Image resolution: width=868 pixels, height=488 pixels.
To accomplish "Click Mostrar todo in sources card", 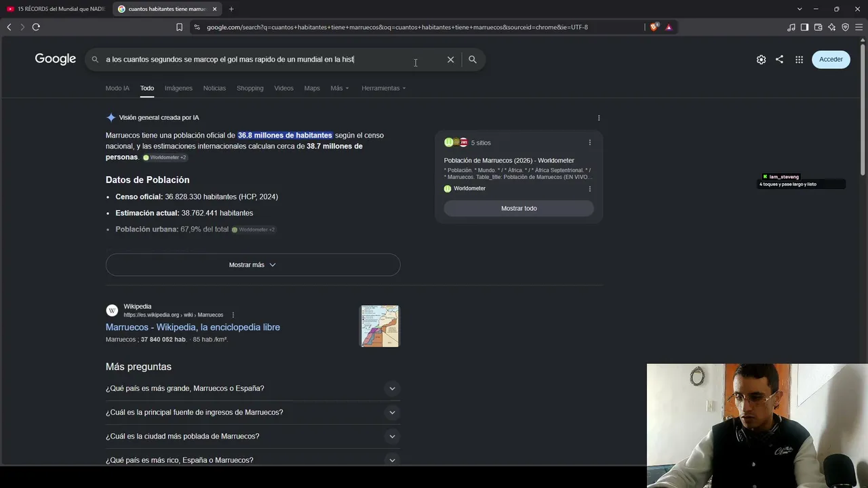I will coord(519,208).
